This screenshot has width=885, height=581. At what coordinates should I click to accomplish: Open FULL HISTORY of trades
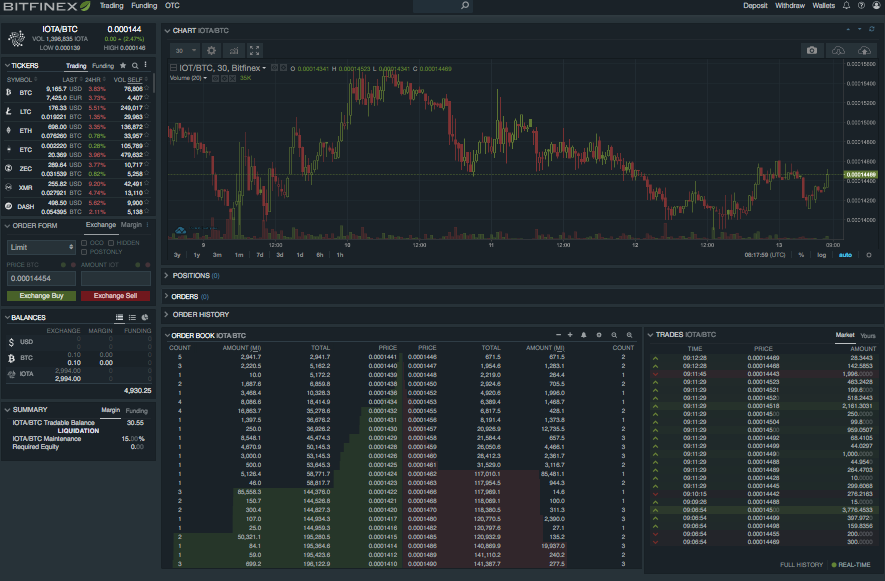coord(801,565)
